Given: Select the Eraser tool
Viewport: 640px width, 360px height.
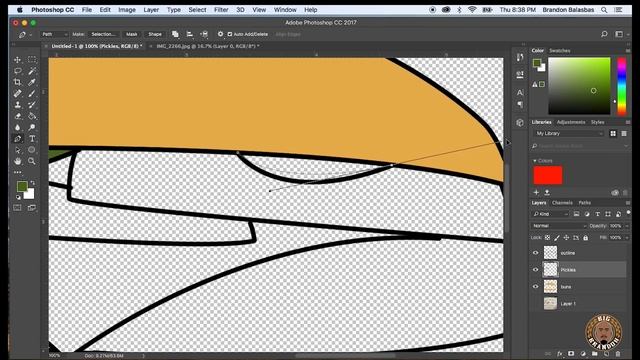Looking at the screenshot, I should (18, 116).
